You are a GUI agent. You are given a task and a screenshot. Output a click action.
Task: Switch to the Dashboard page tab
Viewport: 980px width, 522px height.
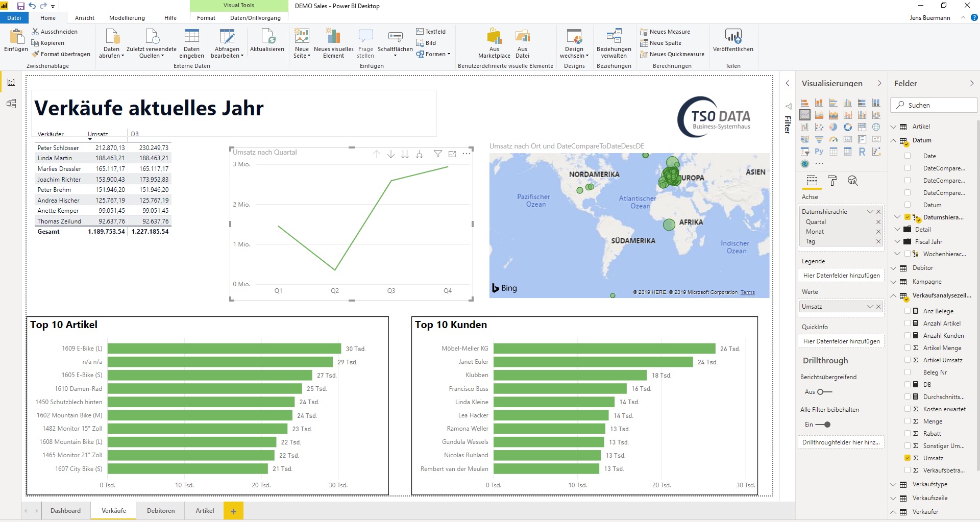(65, 511)
